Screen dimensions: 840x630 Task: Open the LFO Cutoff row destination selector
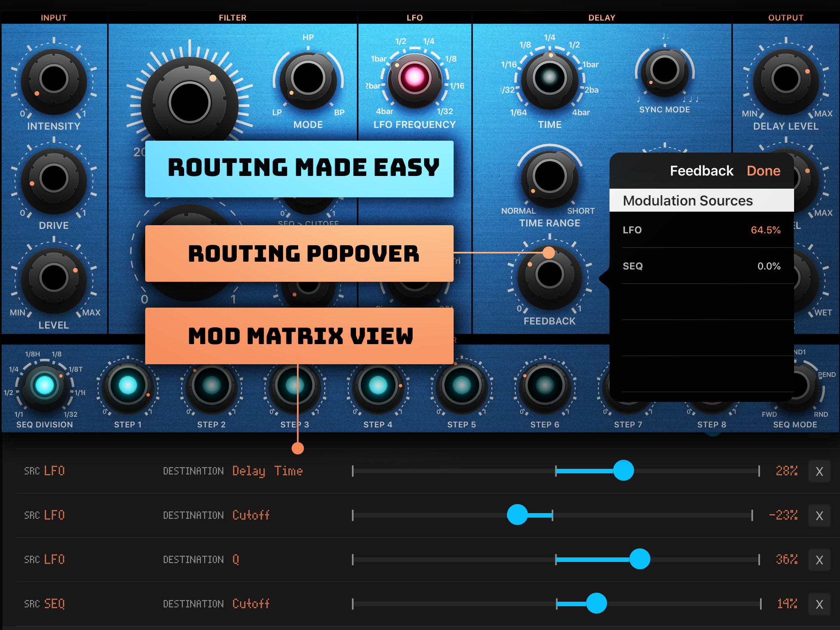(x=251, y=515)
